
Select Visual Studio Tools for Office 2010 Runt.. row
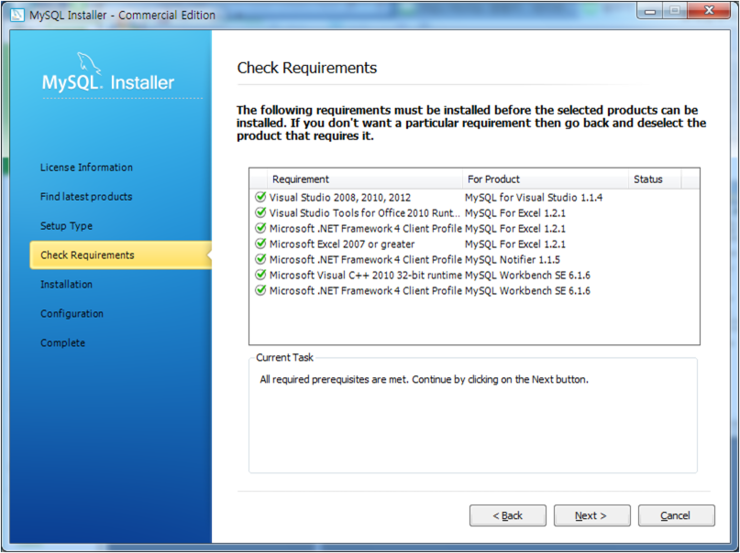pyautogui.click(x=474, y=213)
